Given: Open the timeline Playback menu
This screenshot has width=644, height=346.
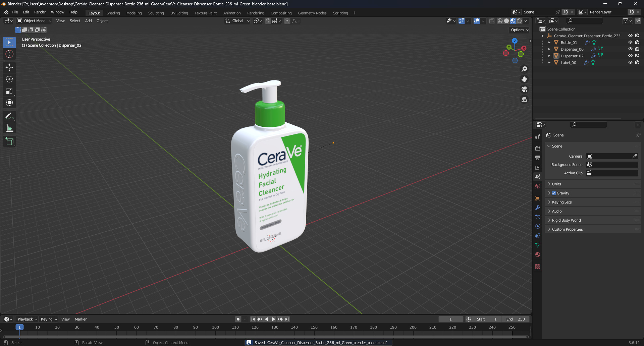Looking at the screenshot, I should coord(27,319).
